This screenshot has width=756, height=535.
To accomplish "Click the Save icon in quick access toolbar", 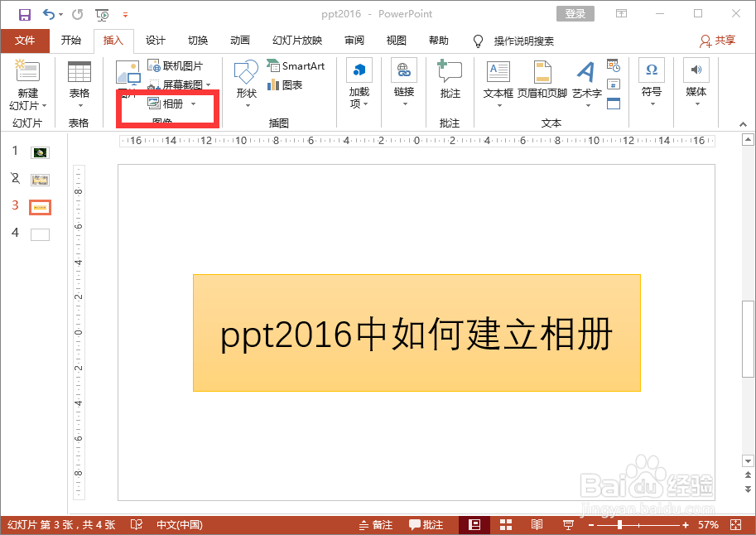I will pos(24,14).
